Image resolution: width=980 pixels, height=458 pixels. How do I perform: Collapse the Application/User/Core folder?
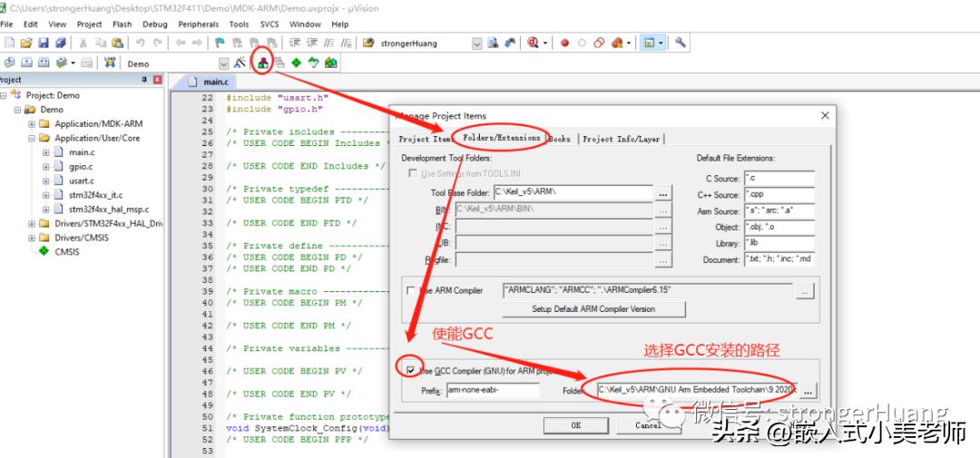[32, 139]
